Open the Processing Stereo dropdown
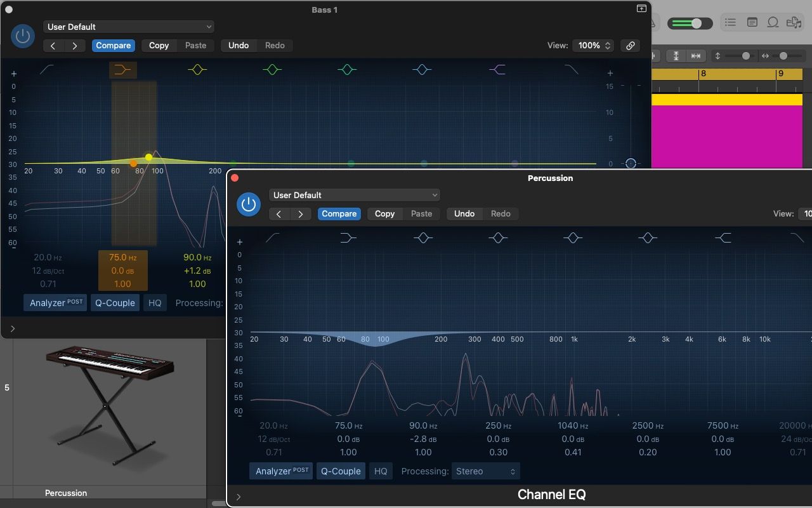Image resolution: width=812 pixels, height=508 pixels. pyautogui.click(x=485, y=471)
